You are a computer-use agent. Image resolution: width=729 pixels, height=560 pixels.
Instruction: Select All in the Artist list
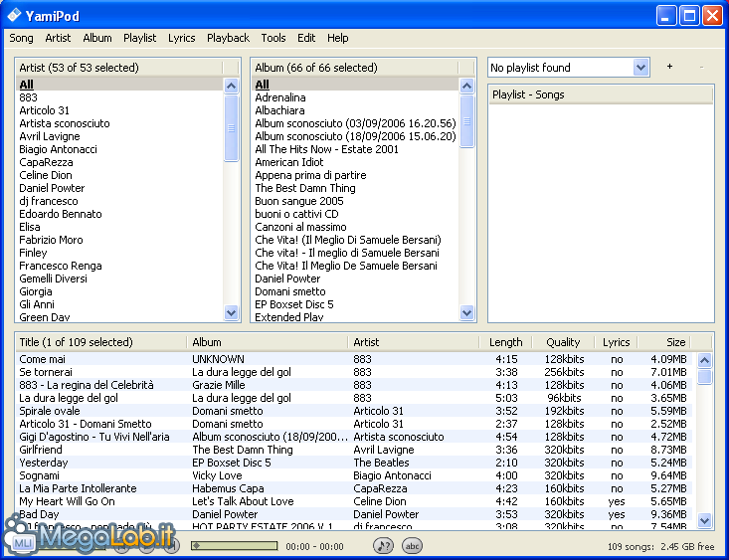coord(120,85)
